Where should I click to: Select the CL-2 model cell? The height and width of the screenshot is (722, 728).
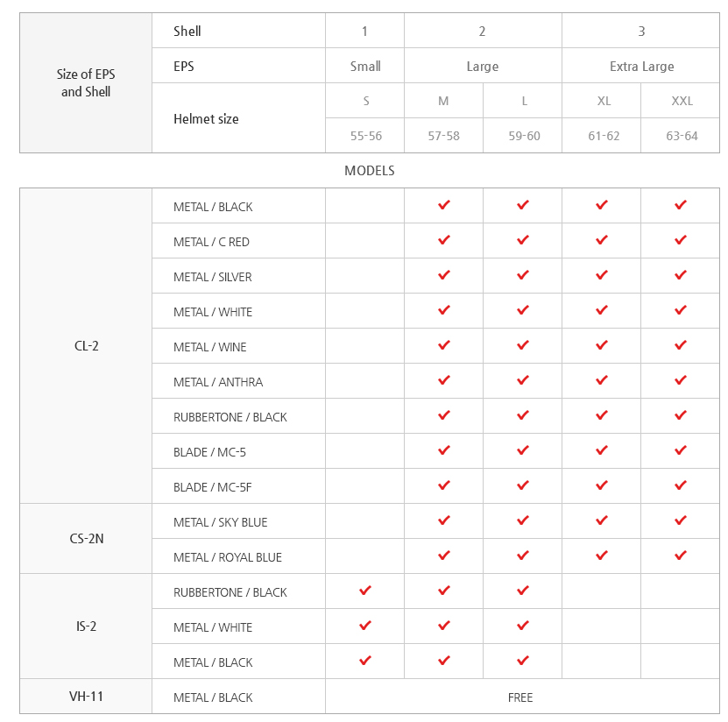(x=86, y=346)
